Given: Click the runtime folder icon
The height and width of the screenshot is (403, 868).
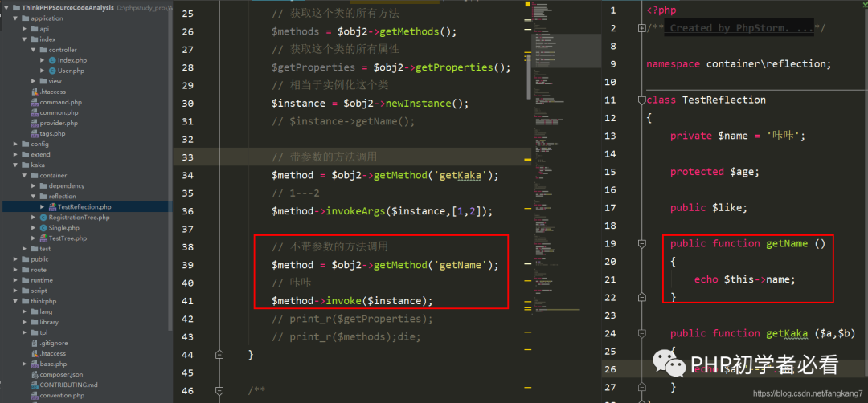Looking at the screenshot, I should (26, 280).
